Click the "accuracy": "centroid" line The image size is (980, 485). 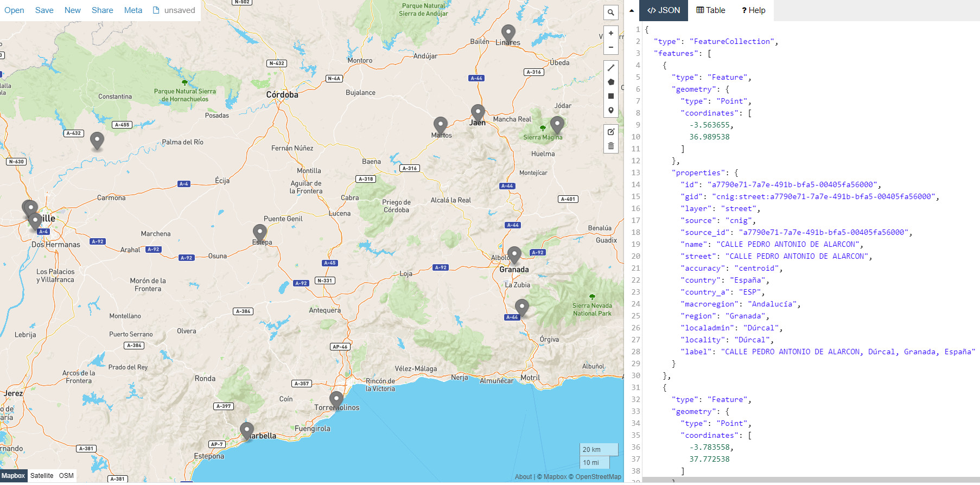(x=731, y=268)
